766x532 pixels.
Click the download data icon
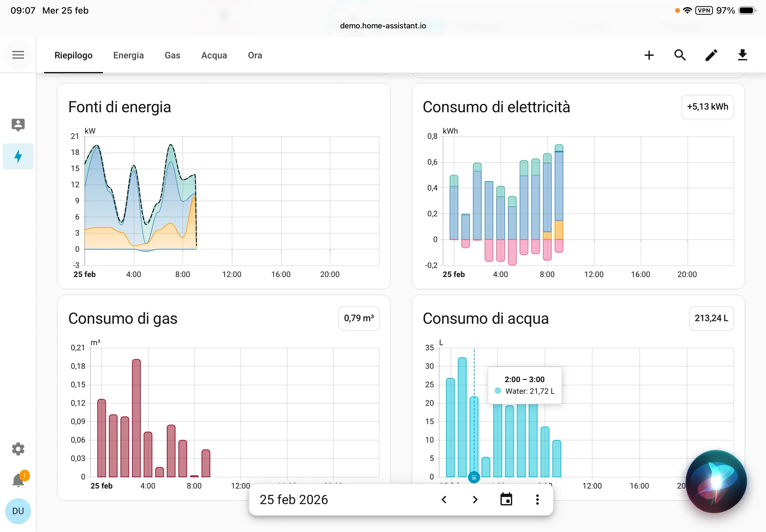(x=742, y=55)
